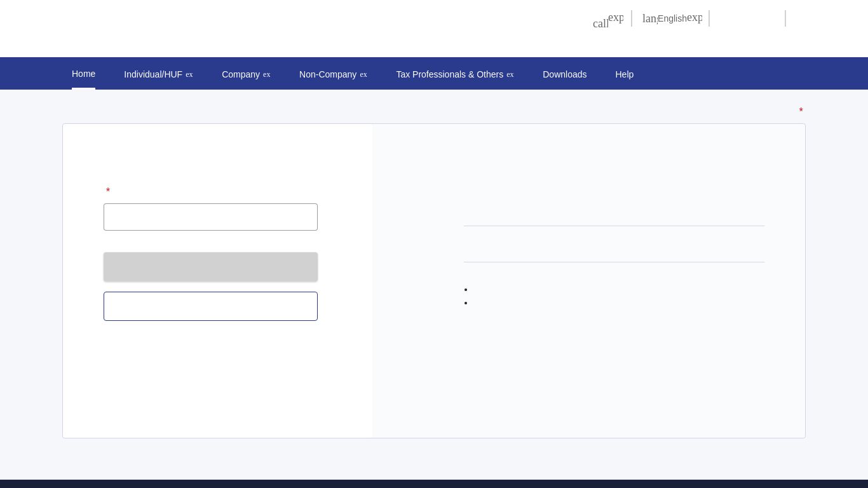This screenshot has width=868, height=488.
Task: Go to the Home tab
Action: [x=83, y=74]
